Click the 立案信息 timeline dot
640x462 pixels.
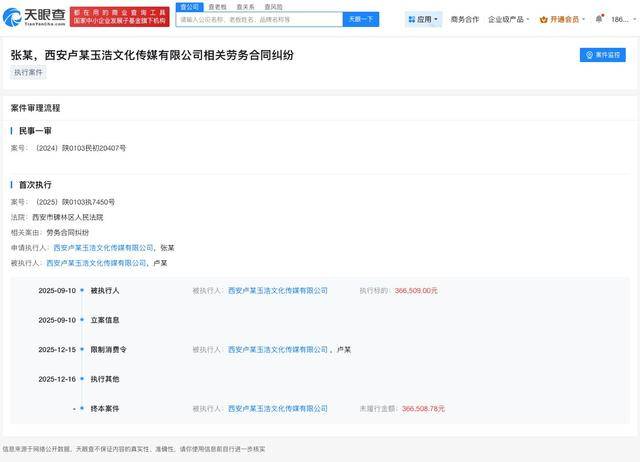point(82,320)
